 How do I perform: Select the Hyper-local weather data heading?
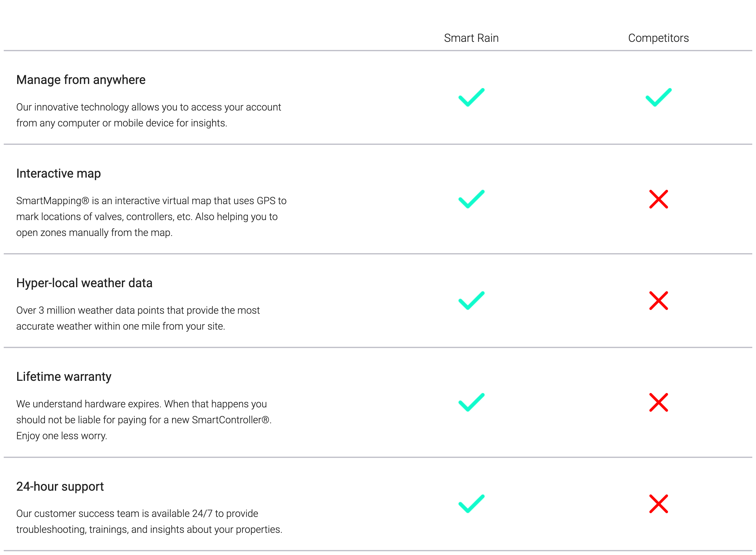tap(84, 283)
